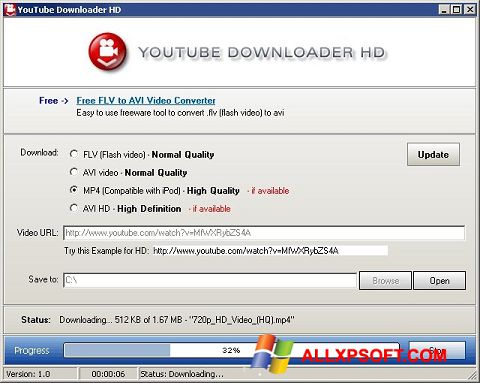
Task: Click the Update button
Action: [x=433, y=154]
